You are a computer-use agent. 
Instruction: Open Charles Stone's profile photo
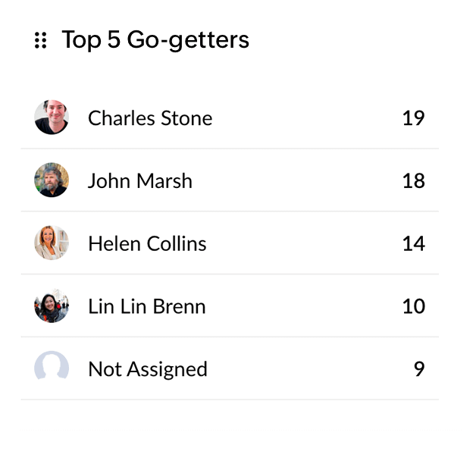pos(52,117)
